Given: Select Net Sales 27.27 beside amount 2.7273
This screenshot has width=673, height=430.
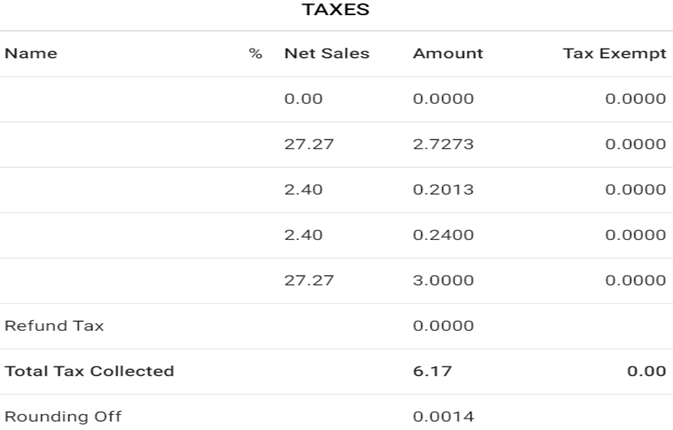Looking at the screenshot, I should [308, 144].
